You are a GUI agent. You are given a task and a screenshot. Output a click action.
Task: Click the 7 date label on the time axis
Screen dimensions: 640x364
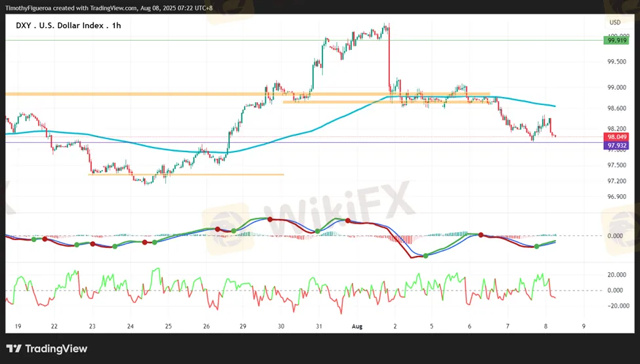507,326
